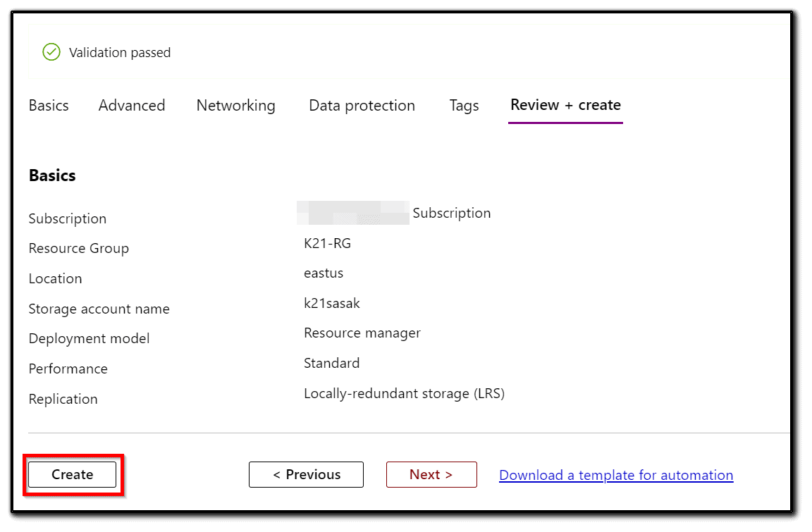Viewport: 812px width, 532px height.
Task: Click the < Previous button
Action: (306, 475)
